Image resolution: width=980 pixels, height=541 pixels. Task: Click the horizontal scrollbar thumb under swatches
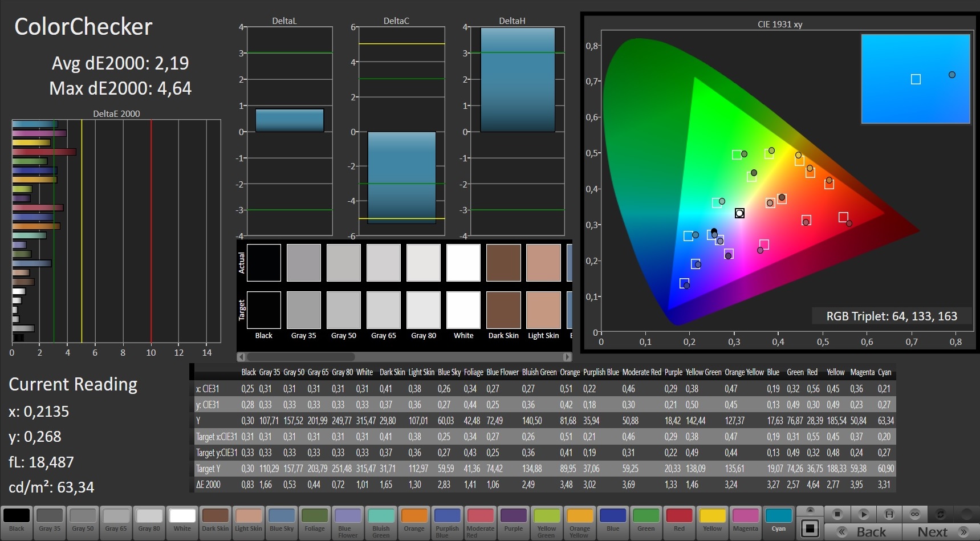[300, 357]
